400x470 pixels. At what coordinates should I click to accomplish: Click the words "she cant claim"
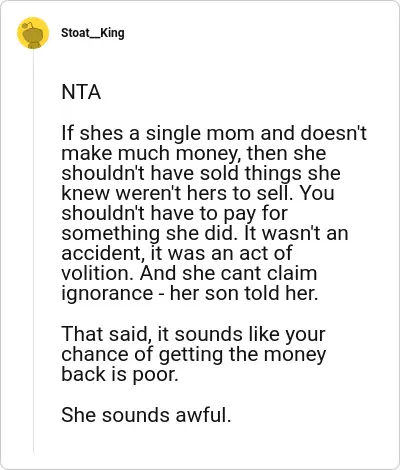pos(250,273)
